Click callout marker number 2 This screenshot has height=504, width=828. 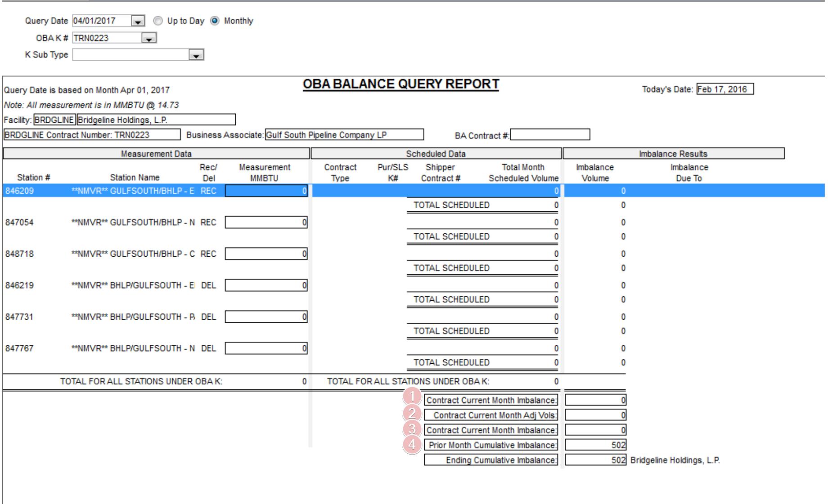(412, 413)
